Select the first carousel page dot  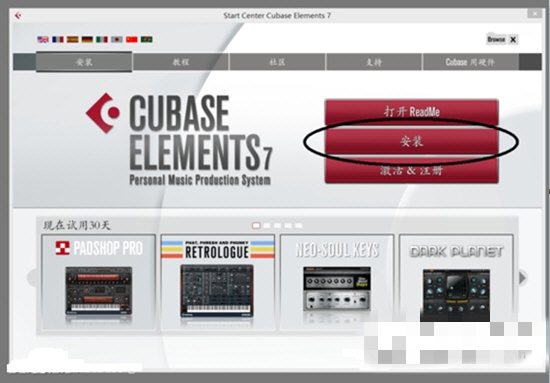256,226
